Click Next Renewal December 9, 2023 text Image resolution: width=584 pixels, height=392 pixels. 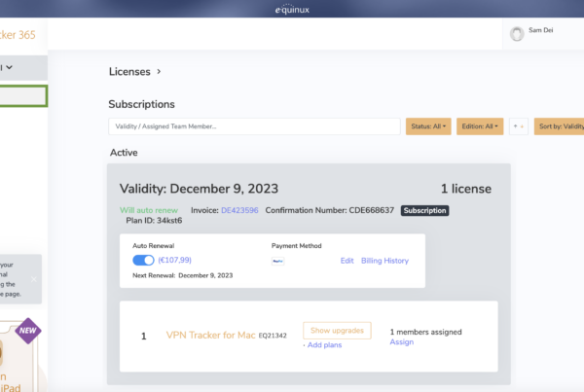point(183,275)
